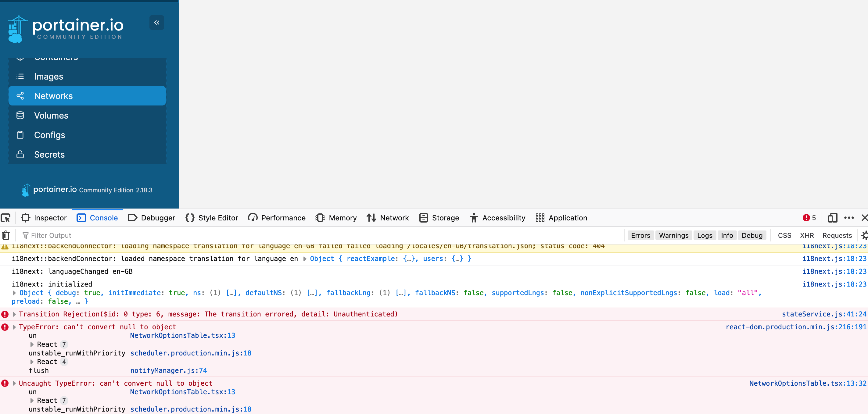Toggle the Errors log filter
This screenshot has height=414, width=868.
[640, 235]
